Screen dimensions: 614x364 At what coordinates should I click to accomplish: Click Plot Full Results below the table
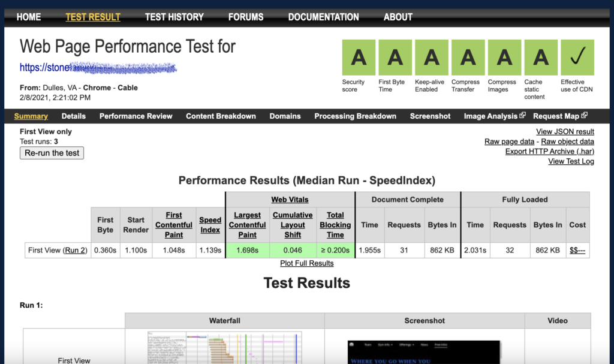coord(306,263)
